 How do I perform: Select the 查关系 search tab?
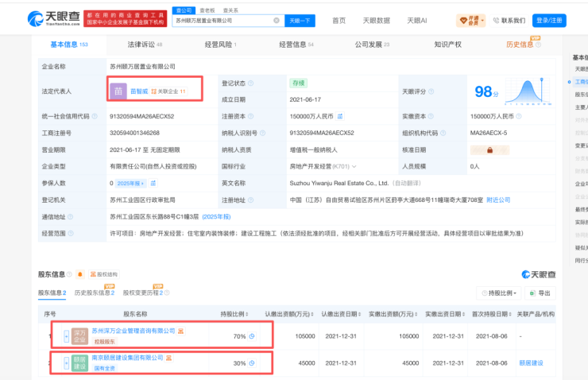(x=230, y=10)
